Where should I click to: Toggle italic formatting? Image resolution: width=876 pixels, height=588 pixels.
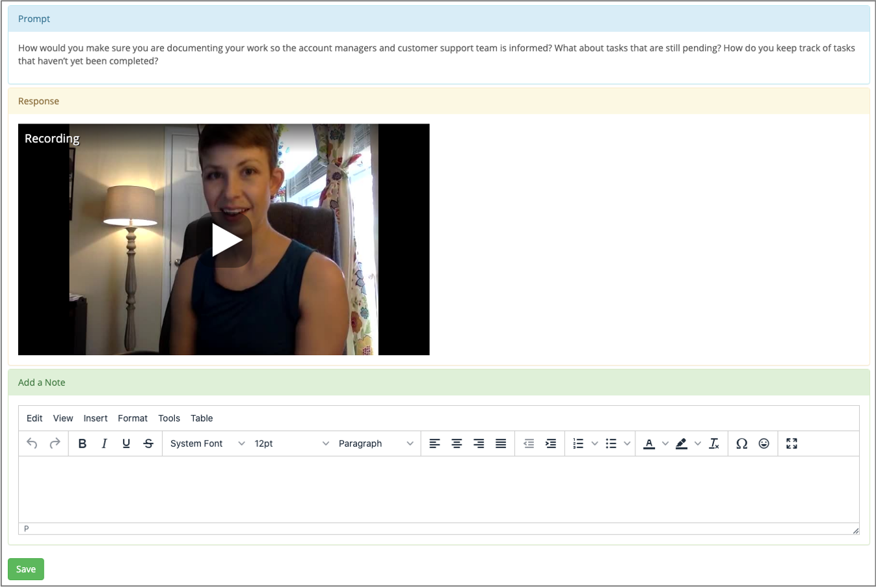tap(104, 444)
